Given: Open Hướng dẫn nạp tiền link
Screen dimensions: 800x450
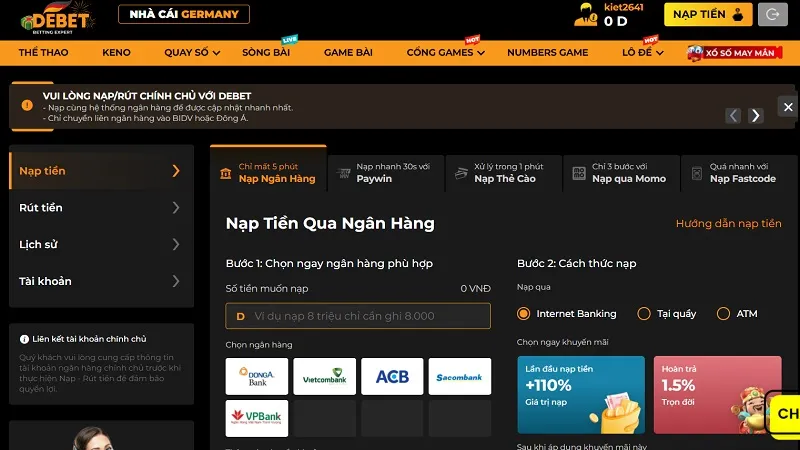Looking at the screenshot, I should (729, 223).
